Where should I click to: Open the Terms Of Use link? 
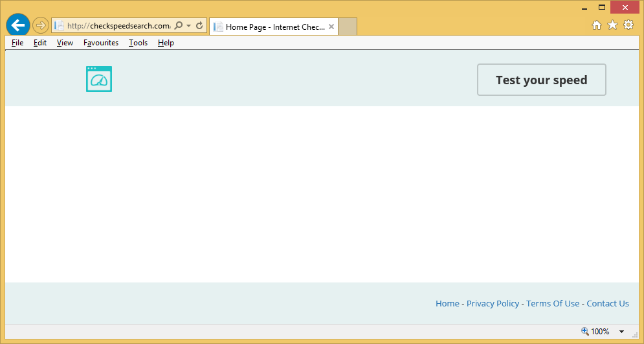[x=553, y=303]
